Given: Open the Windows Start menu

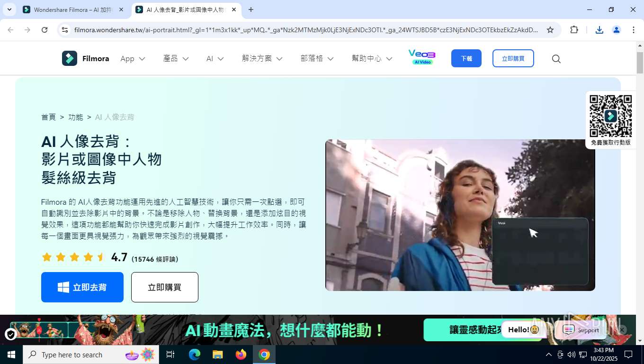Looking at the screenshot, I should [11, 355].
